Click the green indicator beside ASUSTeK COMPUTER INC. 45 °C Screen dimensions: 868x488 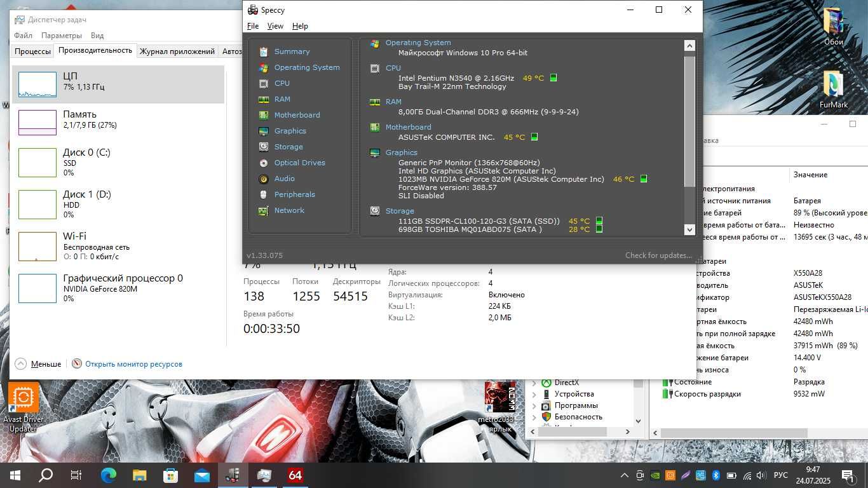tap(534, 137)
